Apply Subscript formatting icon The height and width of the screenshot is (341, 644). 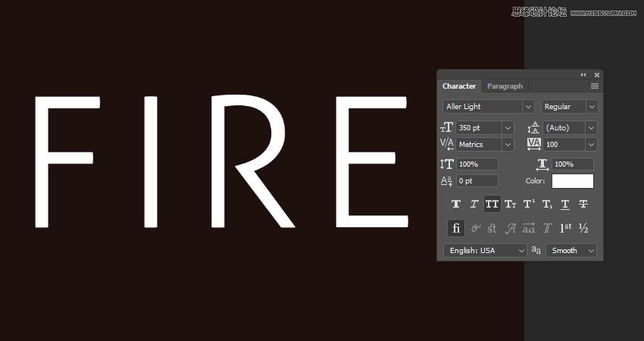547,204
